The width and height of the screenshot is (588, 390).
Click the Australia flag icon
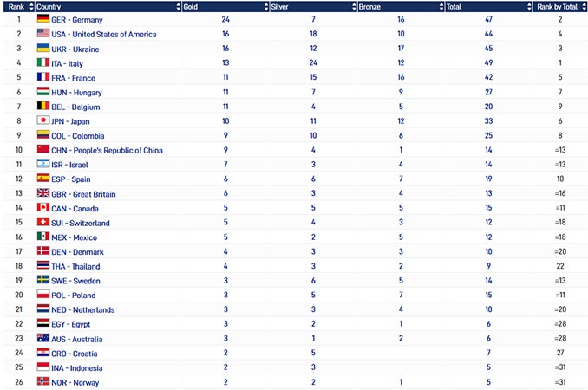43,338
